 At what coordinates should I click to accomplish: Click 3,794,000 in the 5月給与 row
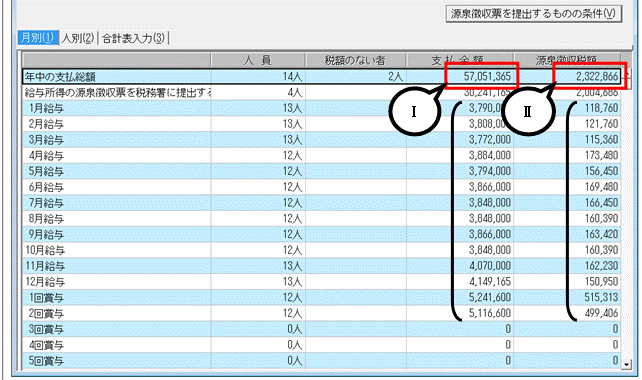pos(490,171)
